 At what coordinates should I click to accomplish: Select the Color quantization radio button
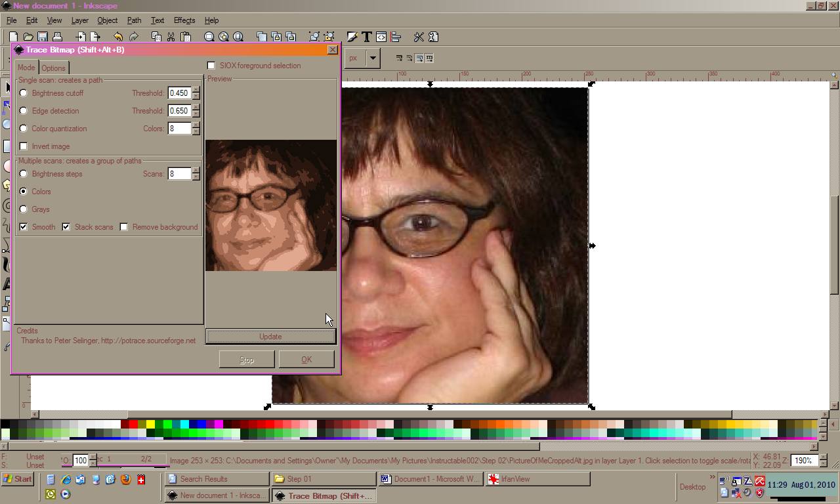(x=24, y=129)
